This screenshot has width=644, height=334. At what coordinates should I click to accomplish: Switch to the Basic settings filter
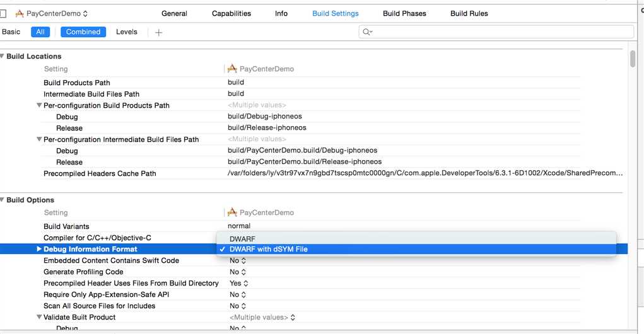pyautogui.click(x=11, y=32)
